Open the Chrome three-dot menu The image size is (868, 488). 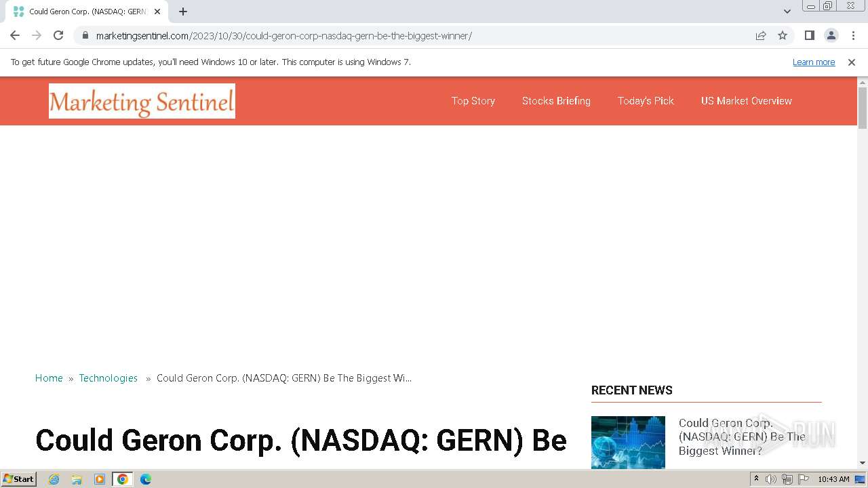click(x=853, y=35)
